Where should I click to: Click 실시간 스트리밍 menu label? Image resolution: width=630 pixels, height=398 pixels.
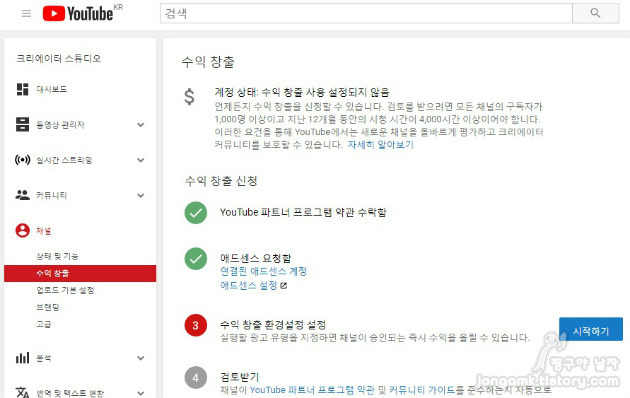[64, 160]
